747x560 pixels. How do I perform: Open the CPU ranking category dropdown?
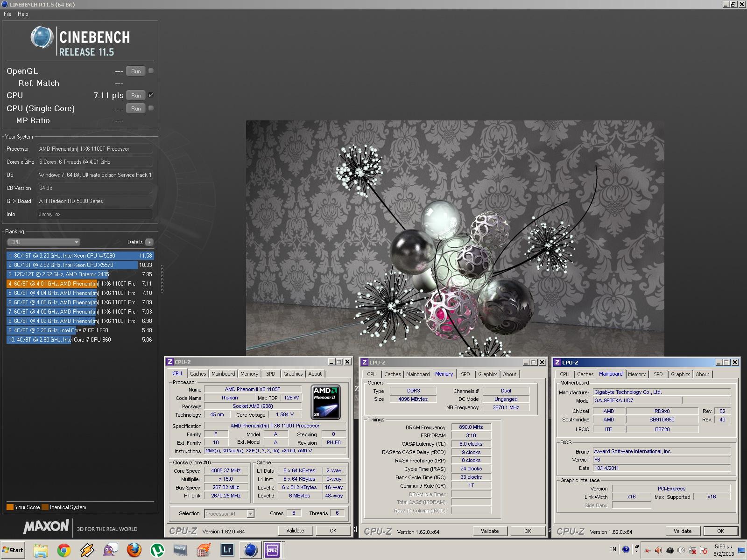tap(43, 242)
